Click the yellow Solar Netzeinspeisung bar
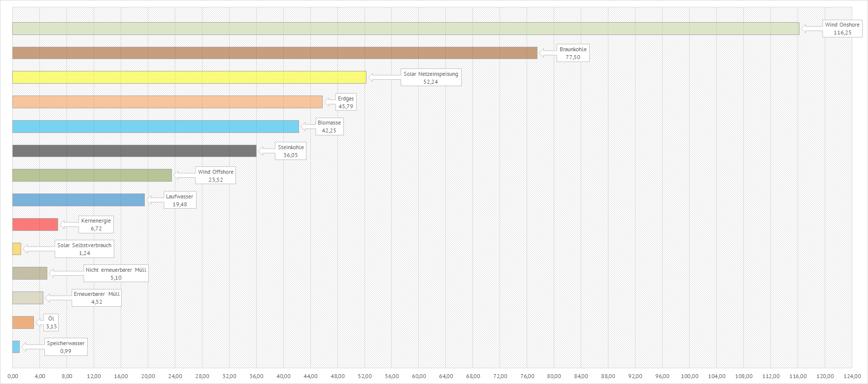 (x=189, y=77)
